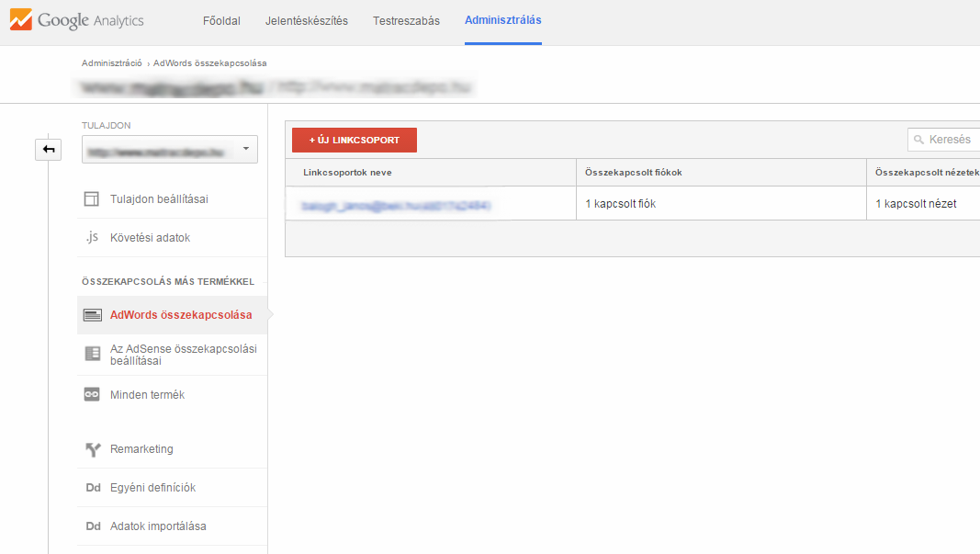Focus the Keresés search field

[x=944, y=140]
